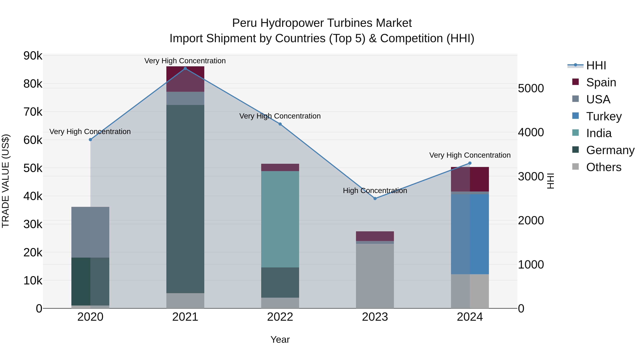The width and height of the screenshot is (644, 362).
Task: Click 'Very High Concentration' annotation above 2022
Action: [x=280, y=116]
